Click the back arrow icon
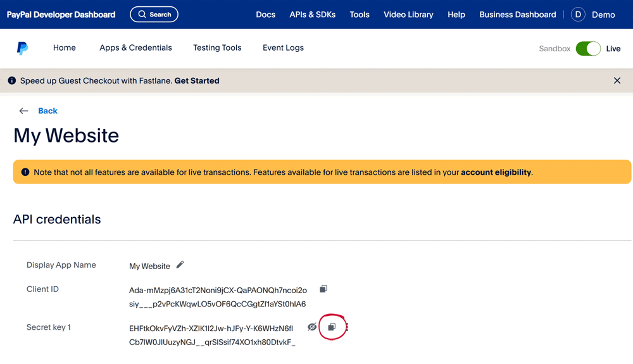The height and width of the screenshot is (364, 633). (x=24, y=111)
